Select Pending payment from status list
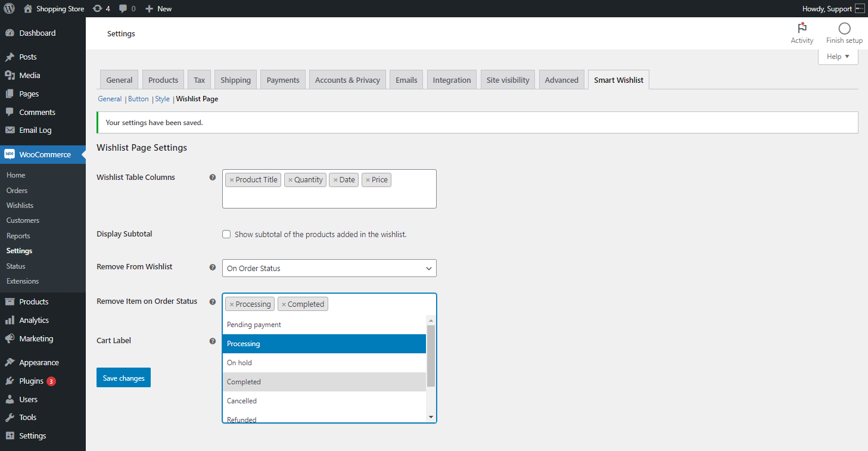 coord(324,325)
